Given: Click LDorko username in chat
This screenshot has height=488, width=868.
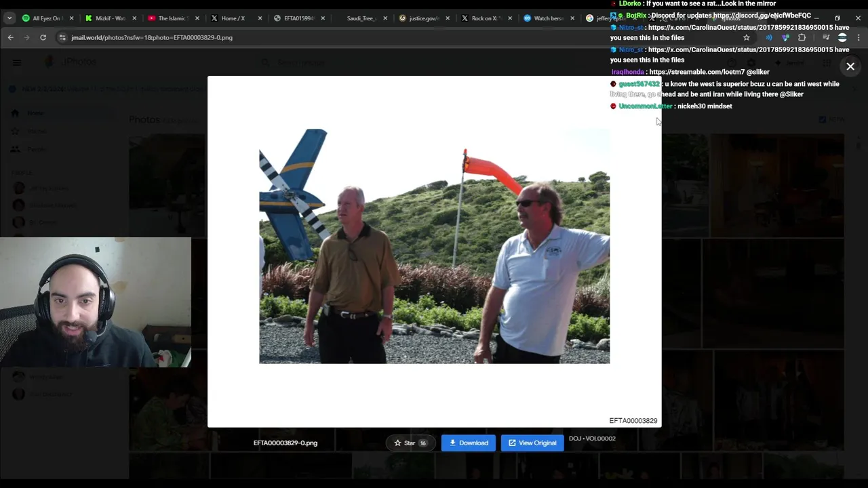Looking at the screenshot, I should [x=630, y=4].
